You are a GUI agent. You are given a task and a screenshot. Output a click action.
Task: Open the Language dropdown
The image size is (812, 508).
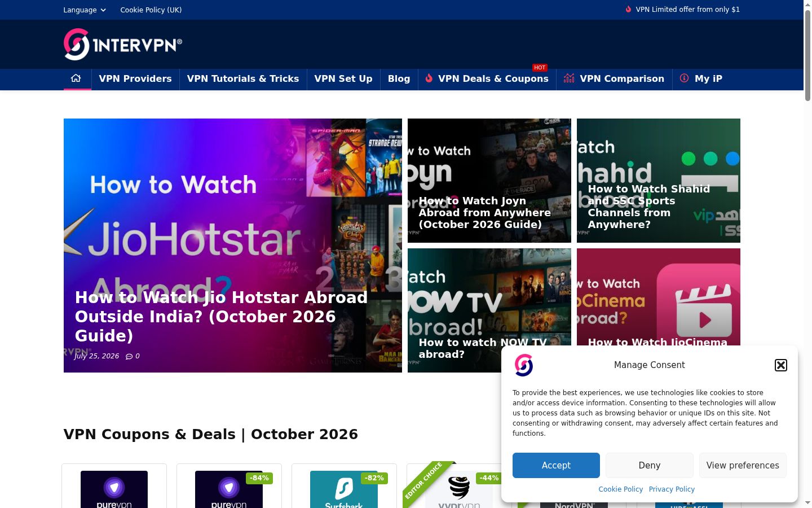pyautogui.click(x=85, y=10)
